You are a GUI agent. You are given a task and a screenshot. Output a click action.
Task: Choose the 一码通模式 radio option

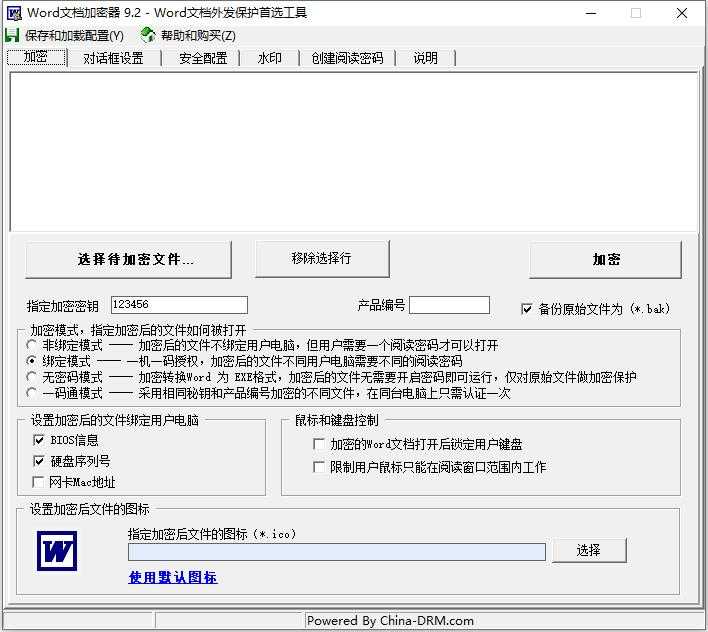click(x=31, y=393)
